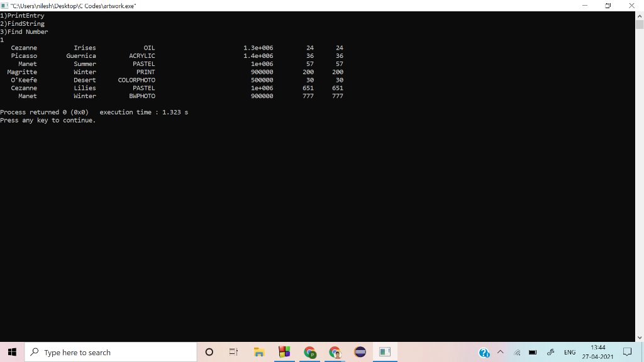This screenshot has height=362, width=644.
Task: Close the artwork.exe console window
Action: (631, 6)
